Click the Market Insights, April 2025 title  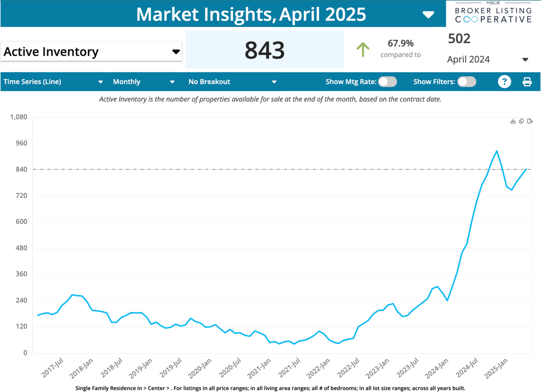[x=251, y=14]
